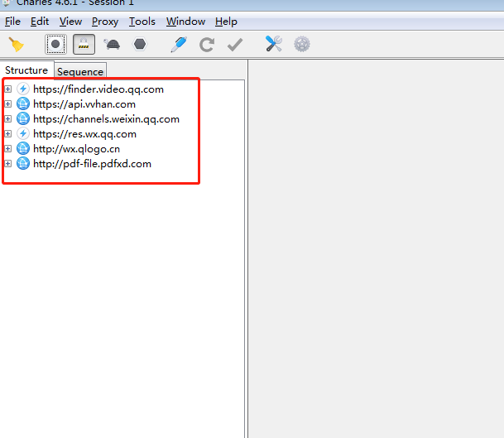Toggle breakpoints with the hexagon icon
The width and height of the screenshot is (504, 438).
pos(140,44)
